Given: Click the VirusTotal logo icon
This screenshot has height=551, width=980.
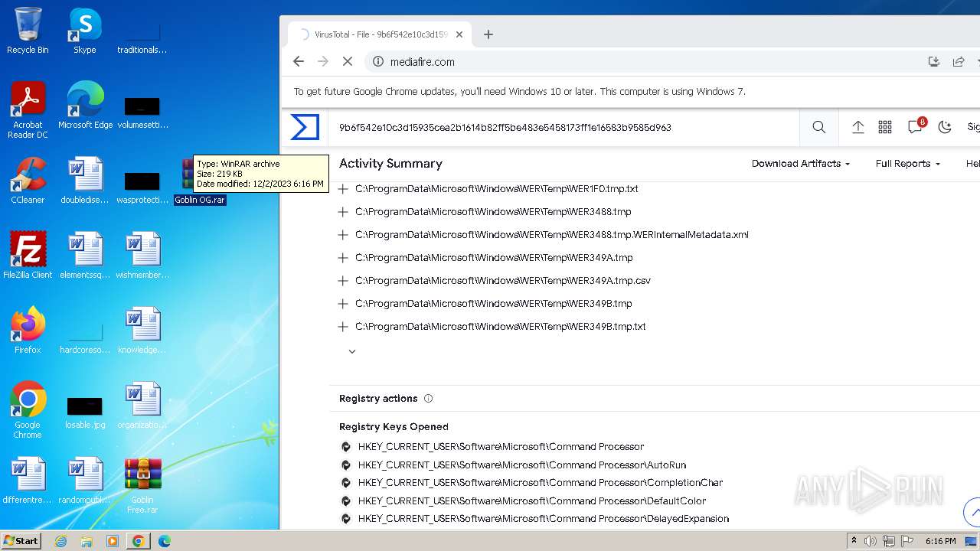Looking at the screenshot, I should tap(305, 127).
